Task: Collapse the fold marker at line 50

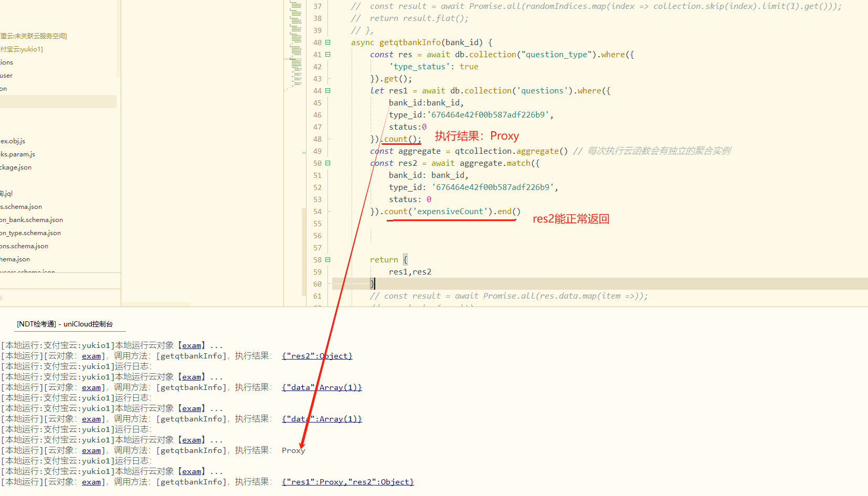Action: pyautogui.click(x=328, y=163)
